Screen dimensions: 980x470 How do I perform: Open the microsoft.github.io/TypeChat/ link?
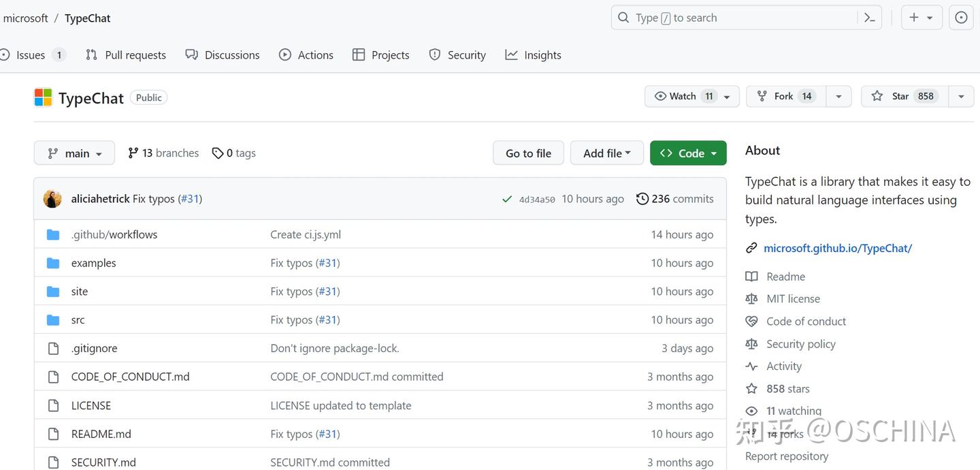[838, 248]
